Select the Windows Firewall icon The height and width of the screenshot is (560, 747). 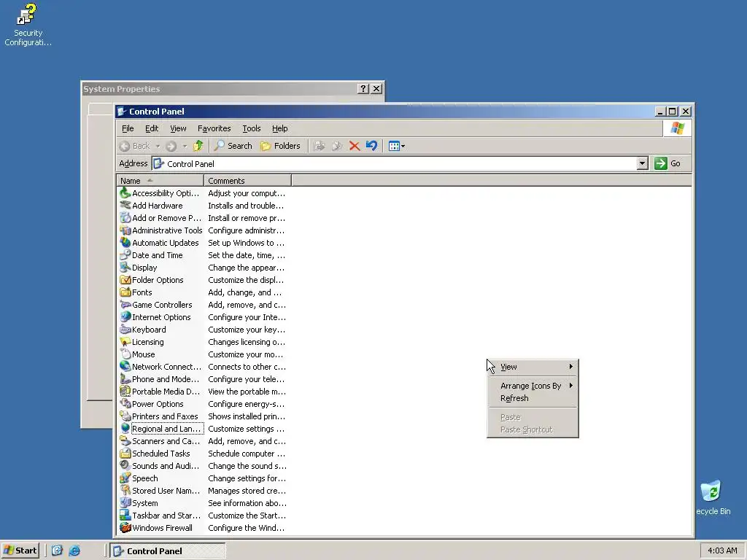[125, 527]
